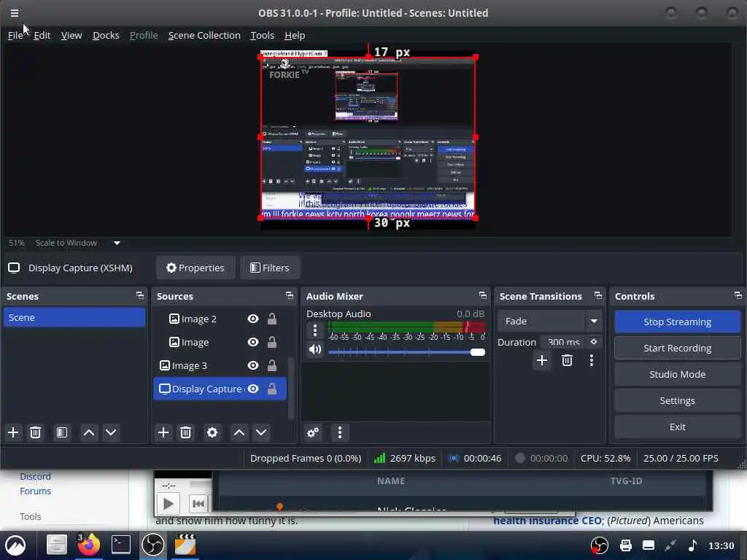Click the Desktop Audio level meter
Image resolution: width=747 pixels, height=560 pixels.
(407, 327)
